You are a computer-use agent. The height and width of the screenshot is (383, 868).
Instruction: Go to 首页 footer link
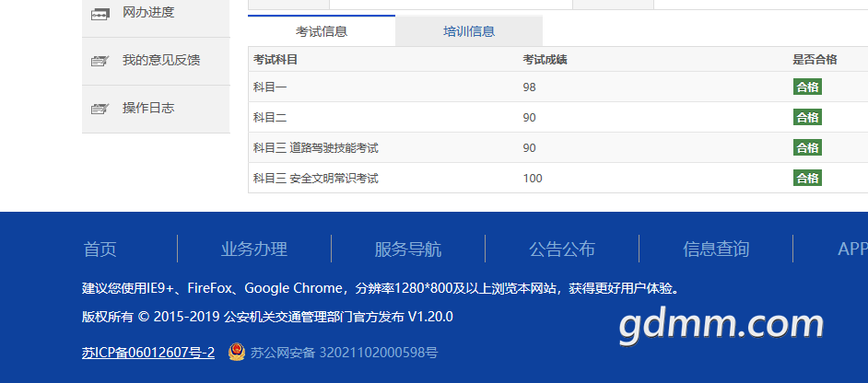(100, 250)
